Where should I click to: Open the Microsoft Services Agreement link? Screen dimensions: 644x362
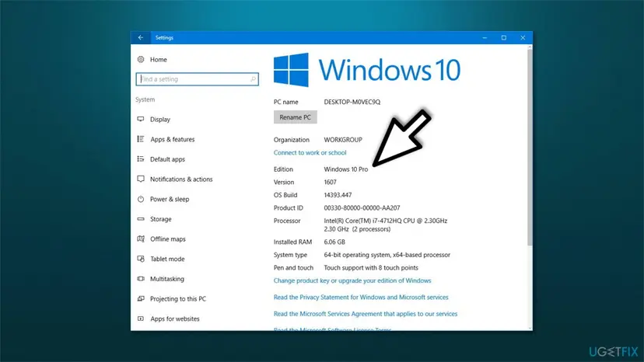pos(365,314)
